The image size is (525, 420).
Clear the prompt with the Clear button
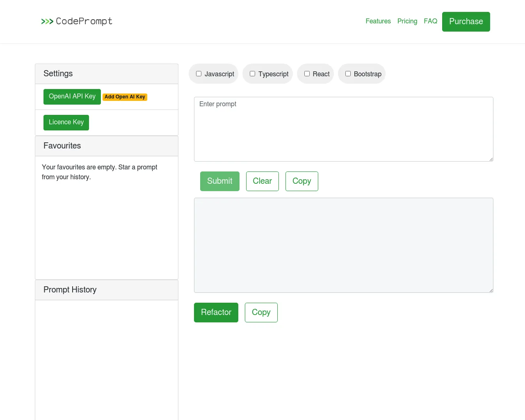point(262,181)
